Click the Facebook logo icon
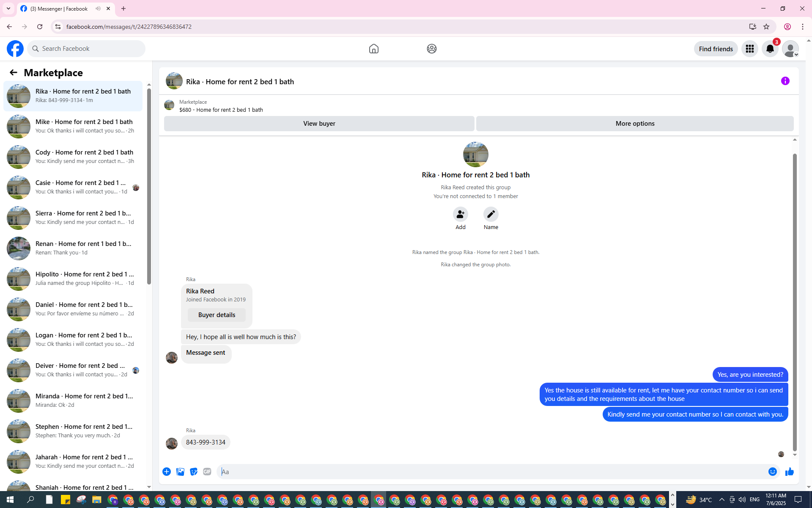Image resolution: width=812 pixels, height=508 pixels. (x=15, y=49)
